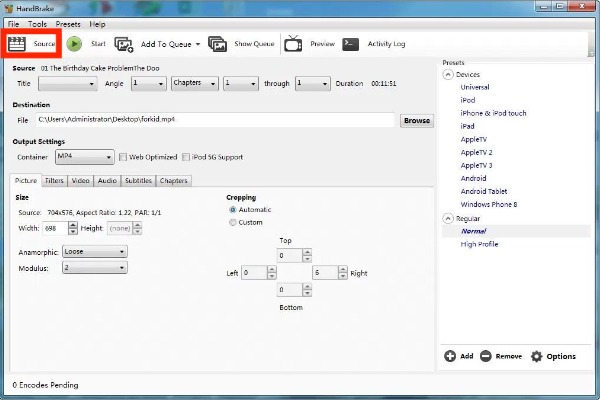
Task: Click the green Start play icon
Action: (x=74, y=44)
